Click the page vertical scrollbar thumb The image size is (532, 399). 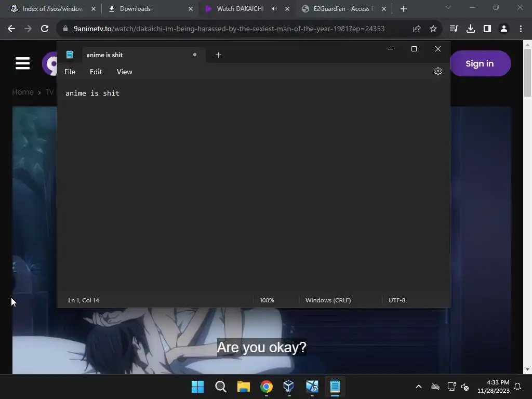527,73
